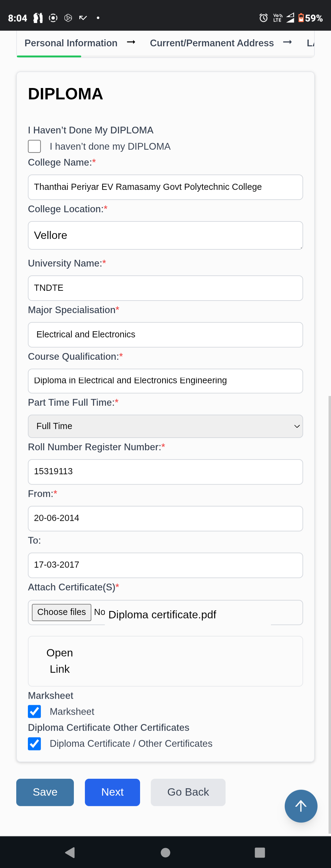Switch to Current/Permanent Address tab

(211, 43)
